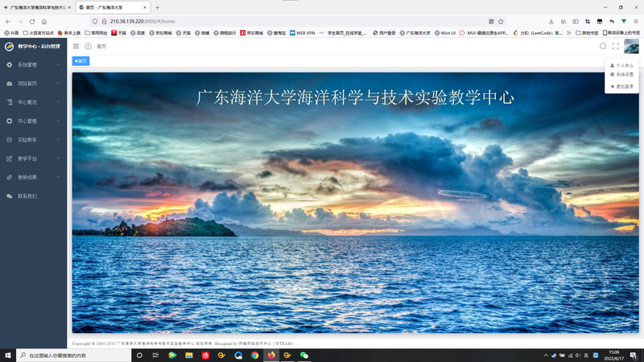644x362 pixels.
Task: Show hidden system tray icons
Action: click(x=546, y=356)
